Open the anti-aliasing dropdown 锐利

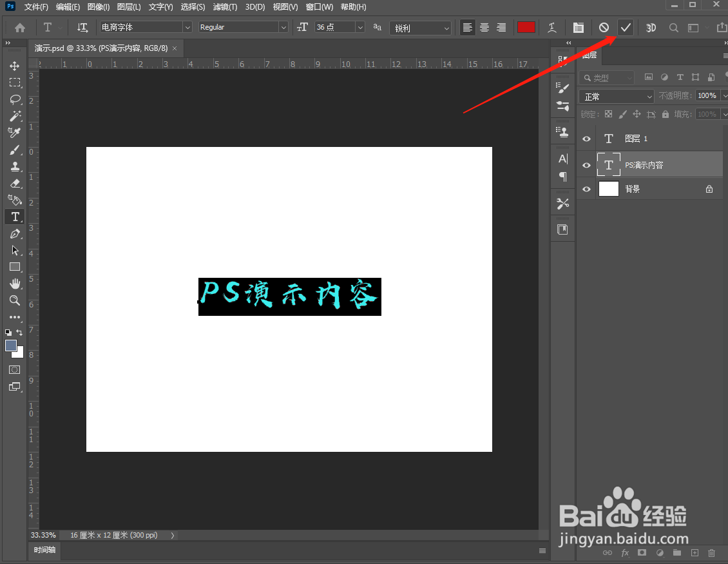point(420,28)
